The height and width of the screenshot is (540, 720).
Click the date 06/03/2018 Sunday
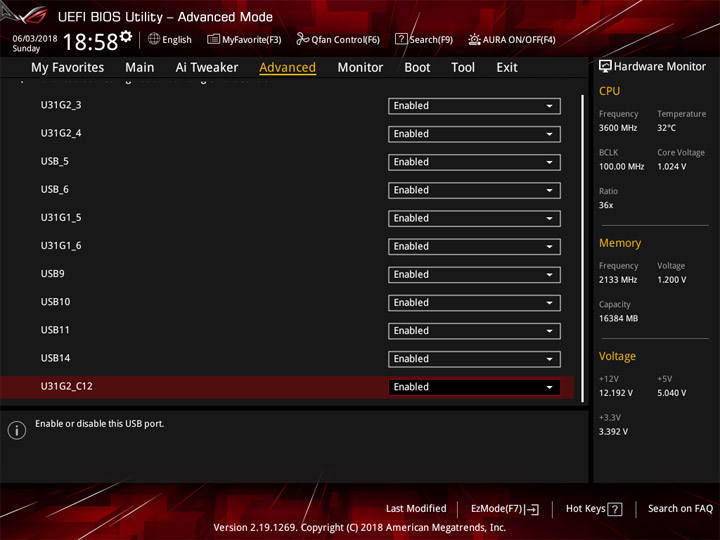coord(34,43)
